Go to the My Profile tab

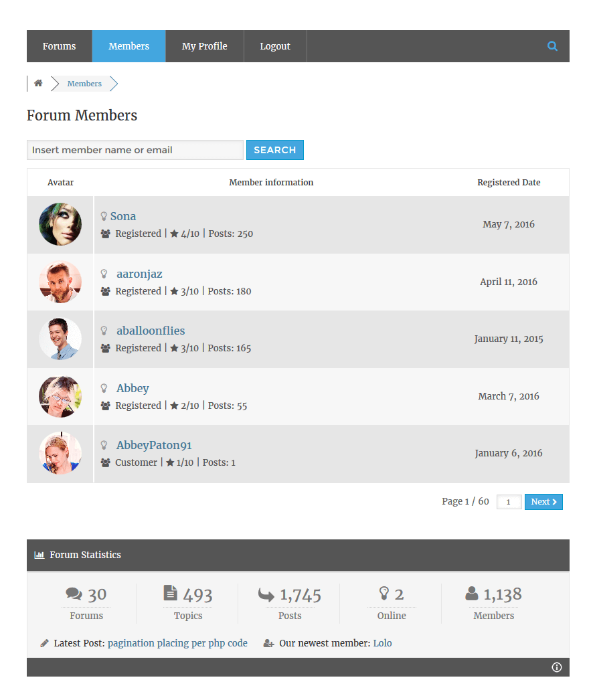tap(204, 46)
